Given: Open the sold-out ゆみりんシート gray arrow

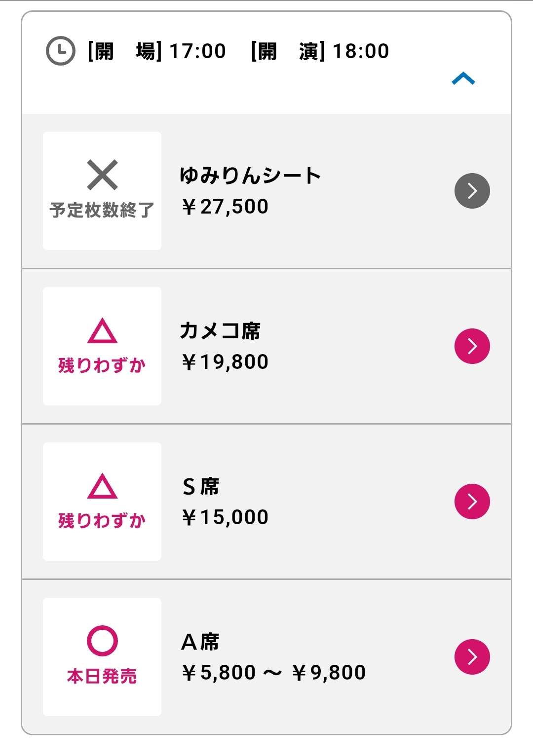Looking at the screenshot, I should [472, 191].
